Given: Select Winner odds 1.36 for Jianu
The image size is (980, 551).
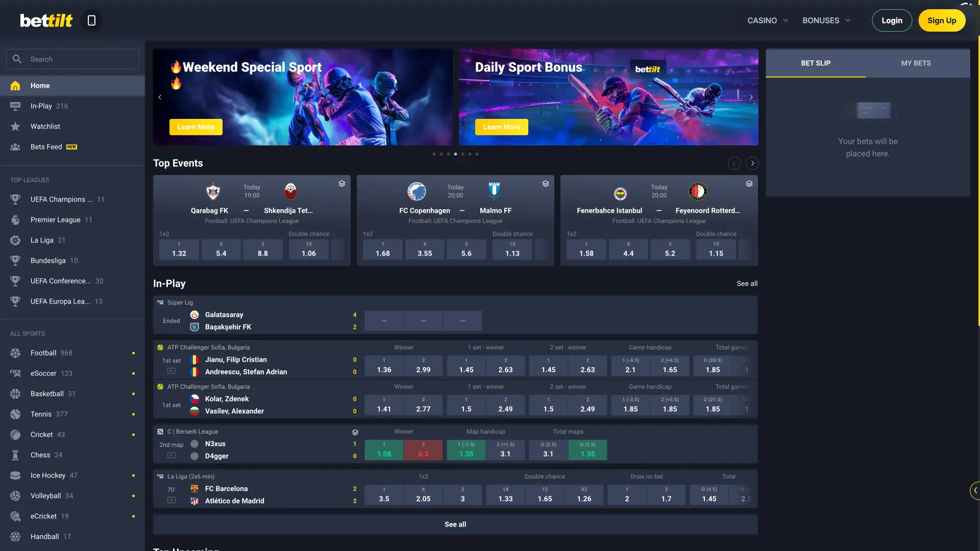Looking at the screenshot, I should click(x=384, y=366).
